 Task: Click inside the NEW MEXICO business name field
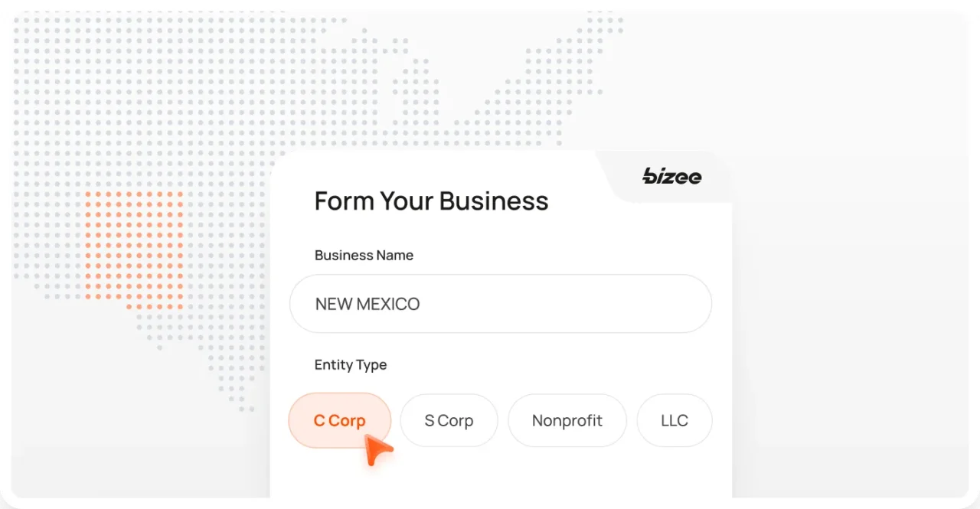[x=501, y=304]
